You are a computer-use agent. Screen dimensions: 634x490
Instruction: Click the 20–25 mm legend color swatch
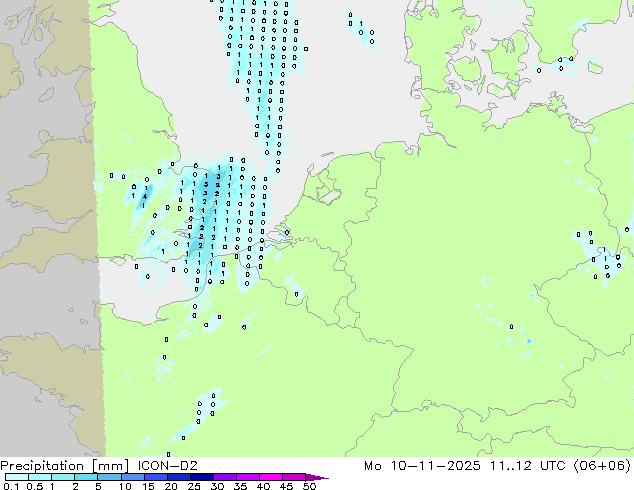click(179, 477)
